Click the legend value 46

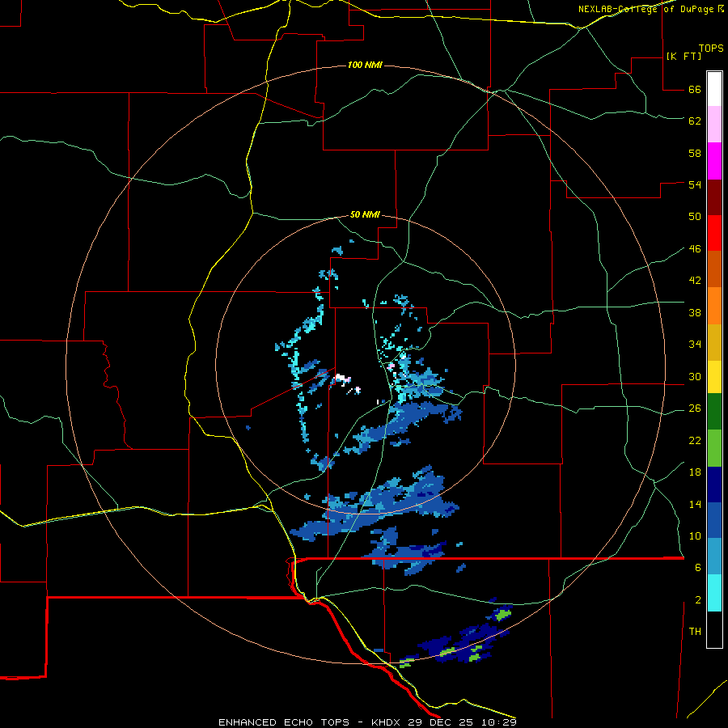click(695, 249)
